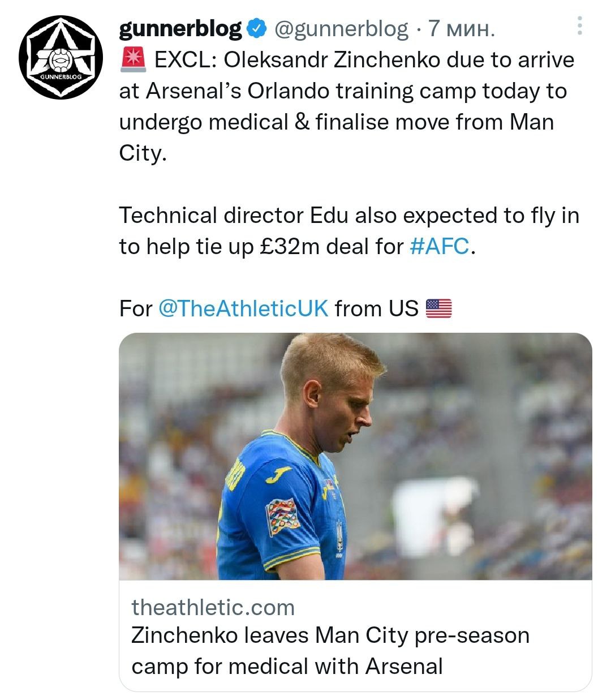Click the theathletic.com domain text
Image resolution: width=611 pixels, height=700 pixels.
coord(213,607)
